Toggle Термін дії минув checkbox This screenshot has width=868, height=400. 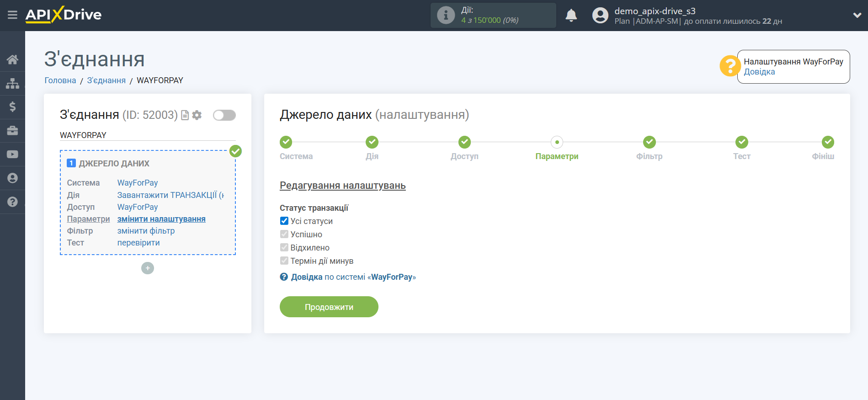pyautogui.click(x=284, y=261)
